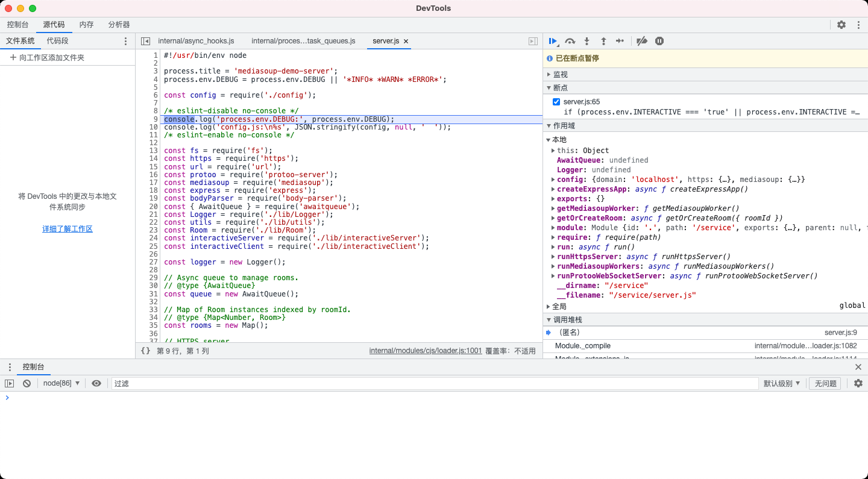Switch to the Snippets navigator tab
This screenshot has width=868, height=479.
click(58, 41)
